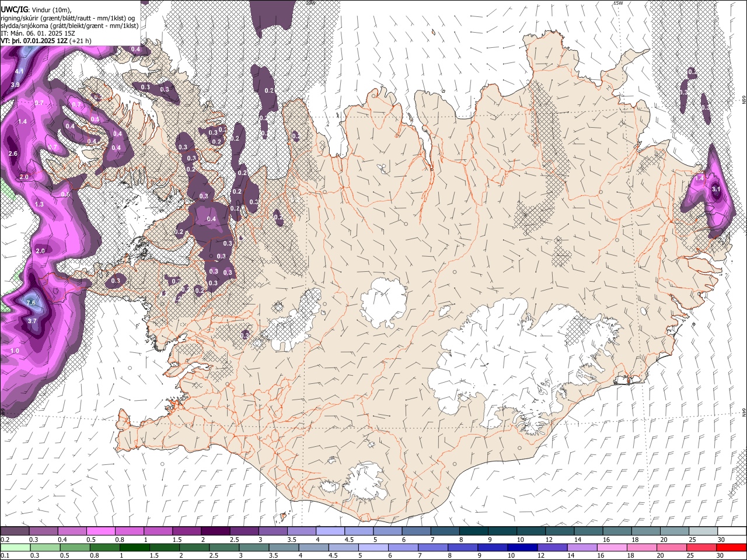Click the 2.6 precipitation value
The width and height of the screenshot is (747, 560).
point(13,153)
